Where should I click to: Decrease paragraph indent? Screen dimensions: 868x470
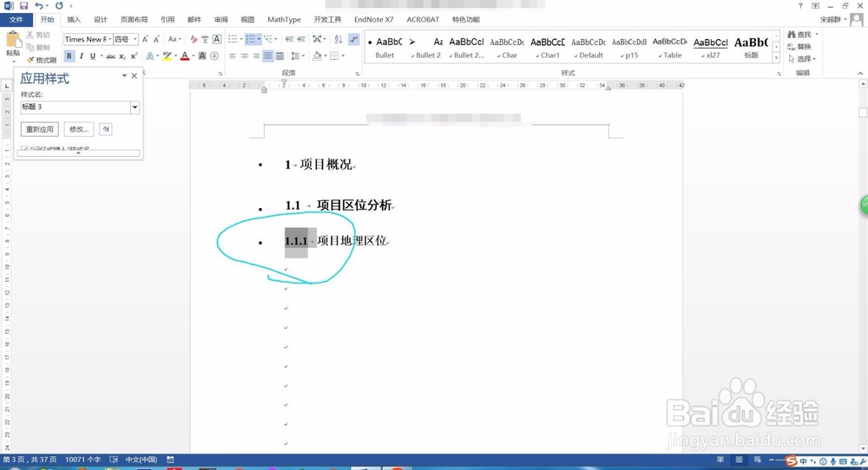point(290,39)
